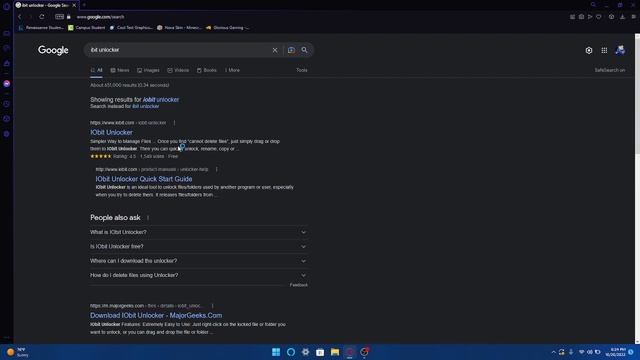Open File Explorer from the taskbar
This screenshot has width=640, height=360.
(335, 352)
